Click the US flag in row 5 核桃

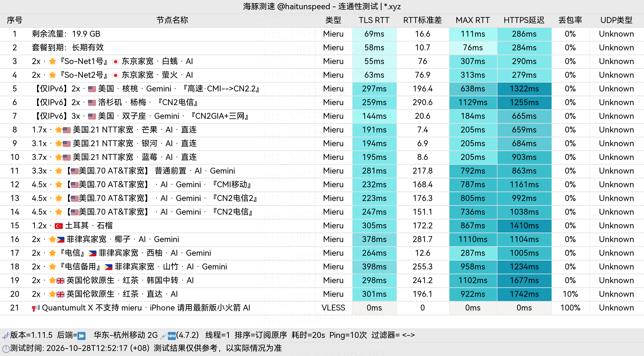[x=92, y=89]
